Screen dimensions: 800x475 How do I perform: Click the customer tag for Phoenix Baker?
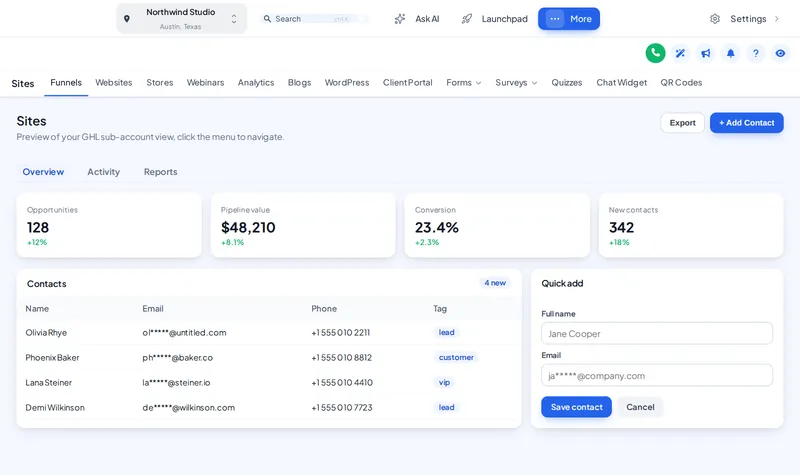pos(456,357)
